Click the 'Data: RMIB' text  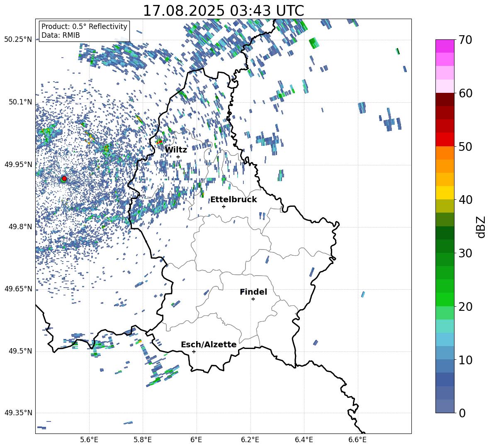tap(61, 35)
